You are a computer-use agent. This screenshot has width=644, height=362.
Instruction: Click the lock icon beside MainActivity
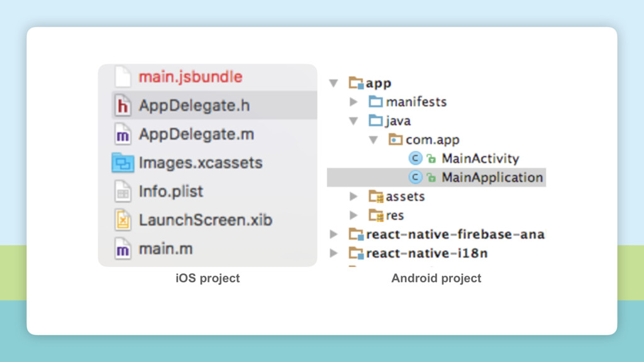click(431, 158)
